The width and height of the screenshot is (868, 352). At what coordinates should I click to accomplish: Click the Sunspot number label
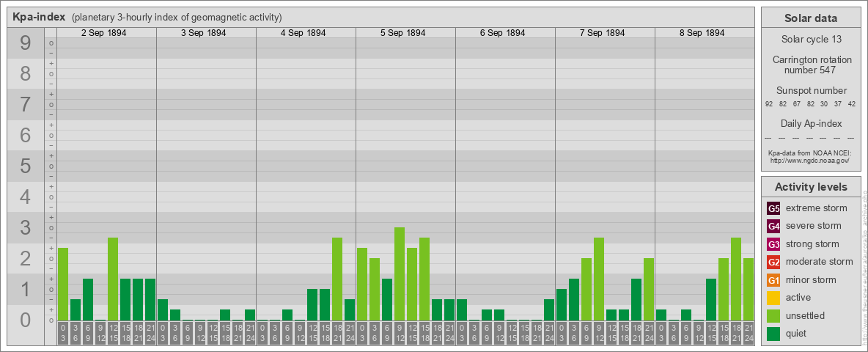810,91
